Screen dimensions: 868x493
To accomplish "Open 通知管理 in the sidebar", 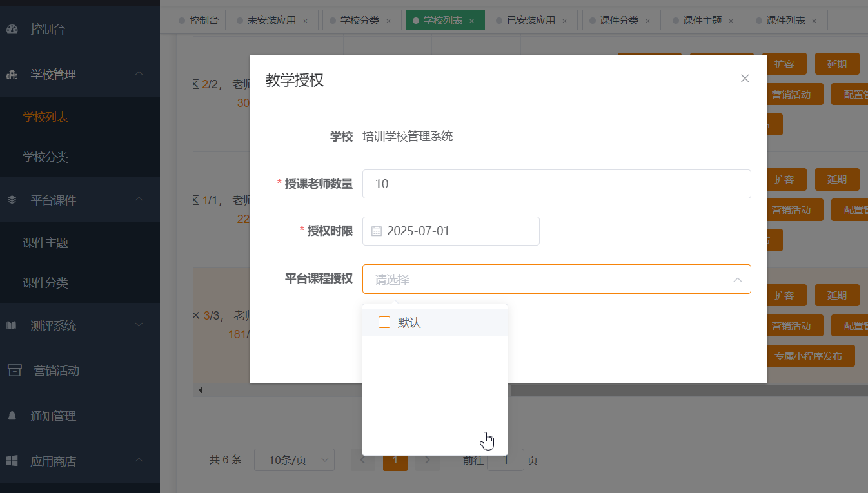I will pos(53,416).
